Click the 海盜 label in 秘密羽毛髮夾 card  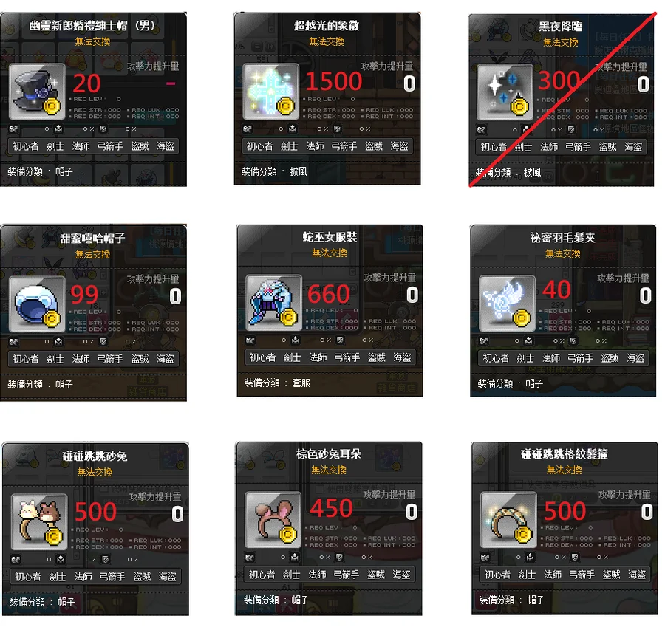635,359
